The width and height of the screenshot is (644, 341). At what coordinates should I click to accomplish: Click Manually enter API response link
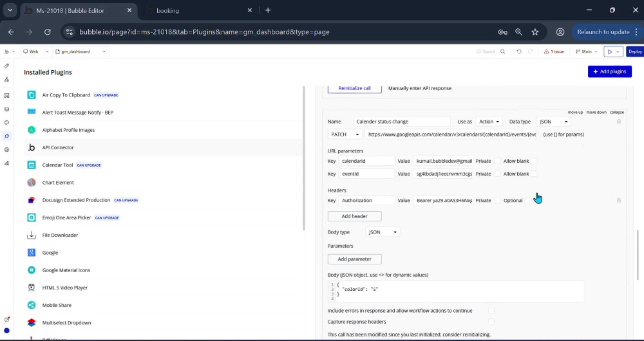420,88
